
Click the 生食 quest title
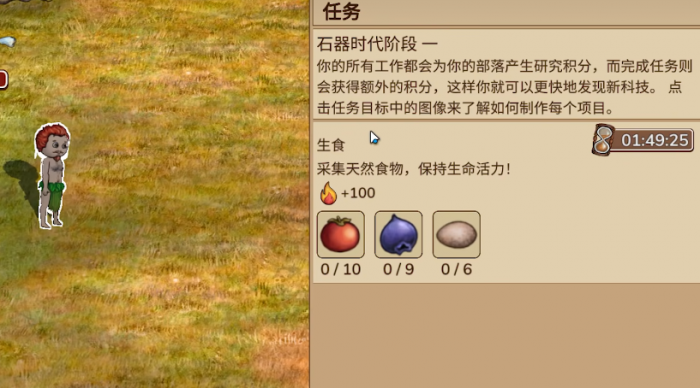[x=331, y=145]
